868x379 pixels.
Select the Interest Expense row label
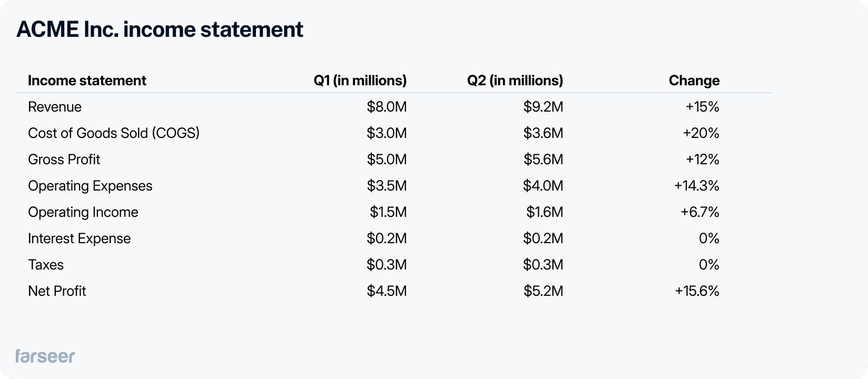point(79,238)
